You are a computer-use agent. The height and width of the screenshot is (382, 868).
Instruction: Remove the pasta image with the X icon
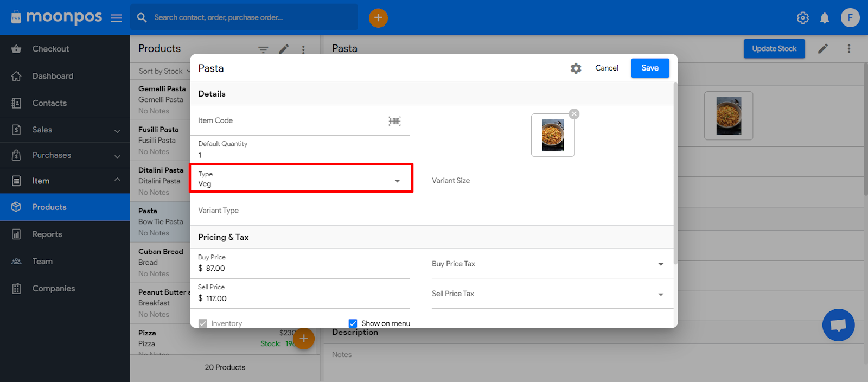pos(574,114)
